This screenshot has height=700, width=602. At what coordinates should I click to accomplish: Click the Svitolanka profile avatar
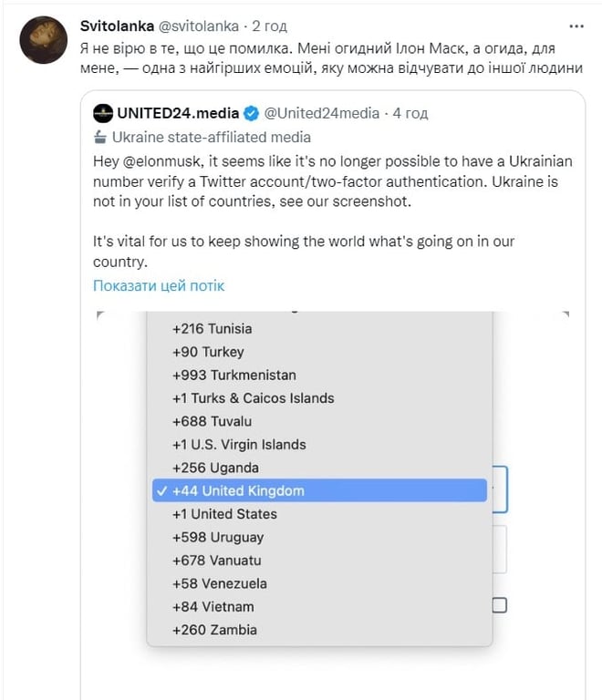pyautogui.click(x=42, y=39)
